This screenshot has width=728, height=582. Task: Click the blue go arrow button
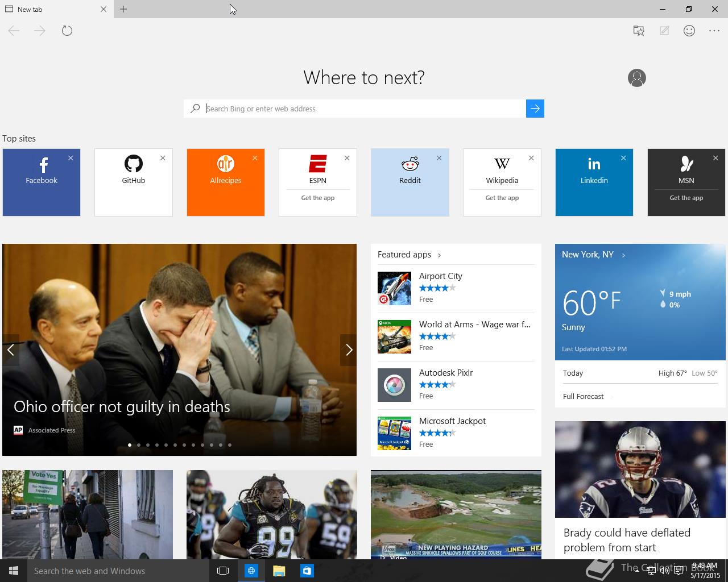(x=535, y=109)
